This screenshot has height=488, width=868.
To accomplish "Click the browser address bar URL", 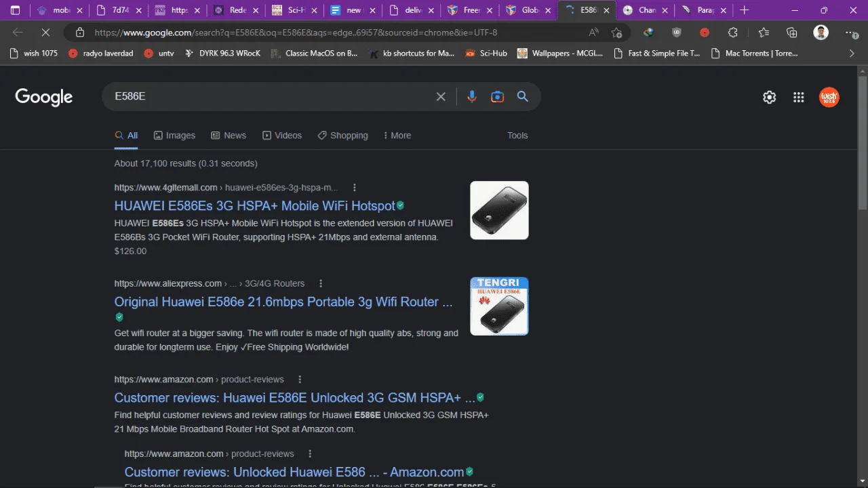I will [x=296, y=33].
